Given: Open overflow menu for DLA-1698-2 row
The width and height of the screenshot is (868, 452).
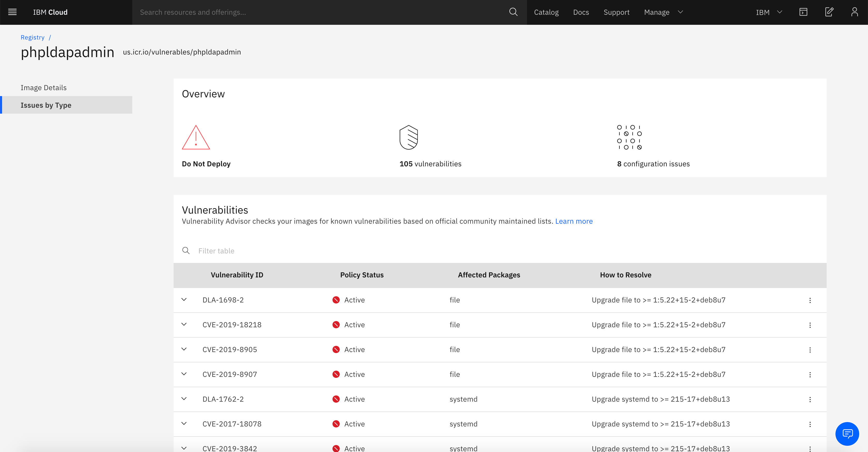Looking at the screenshot, I should pos(810,300).
